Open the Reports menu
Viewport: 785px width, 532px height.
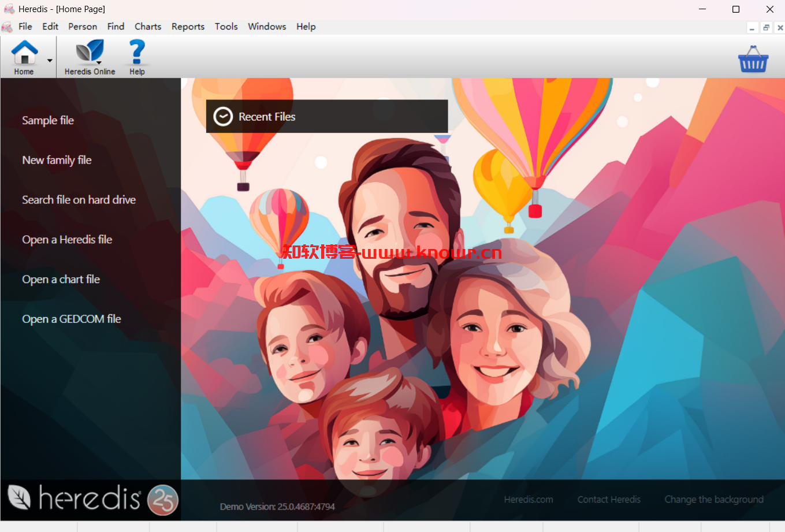[x=188, y=27]
